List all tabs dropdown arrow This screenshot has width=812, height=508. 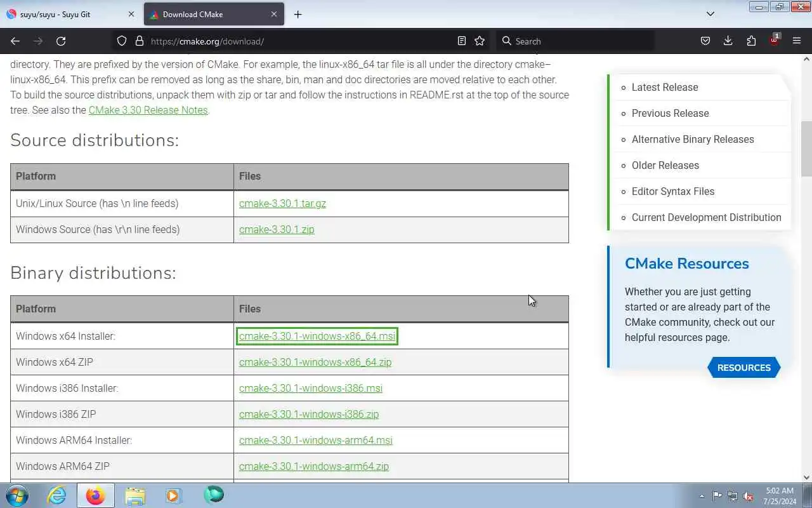[710, 14]
